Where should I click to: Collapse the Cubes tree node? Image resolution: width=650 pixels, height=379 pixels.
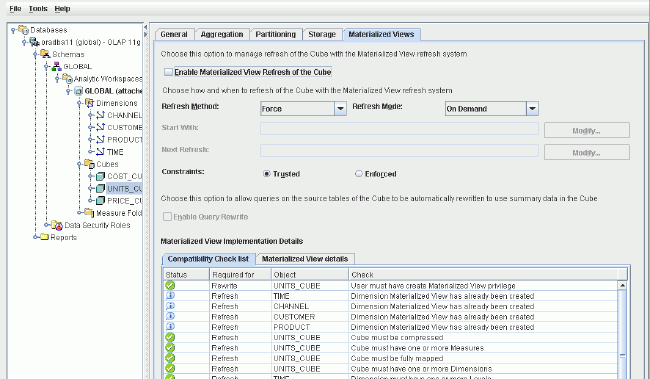point(79,164)
